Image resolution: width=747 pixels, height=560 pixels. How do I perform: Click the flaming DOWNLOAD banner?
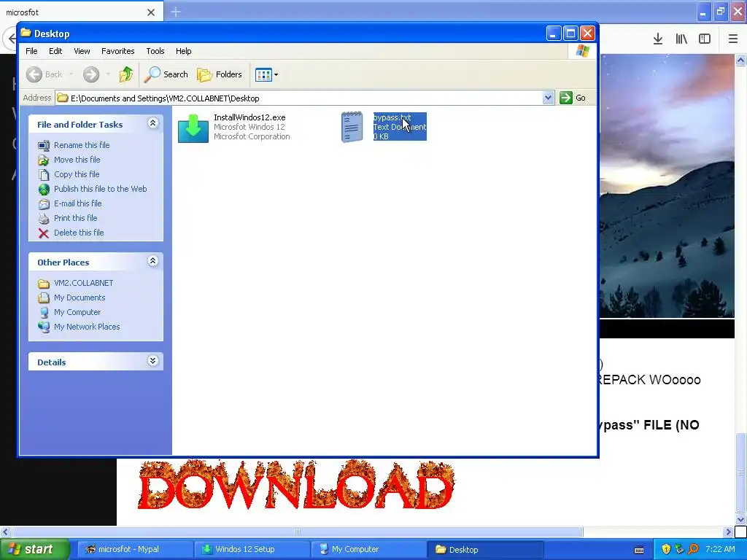(296, 485)
